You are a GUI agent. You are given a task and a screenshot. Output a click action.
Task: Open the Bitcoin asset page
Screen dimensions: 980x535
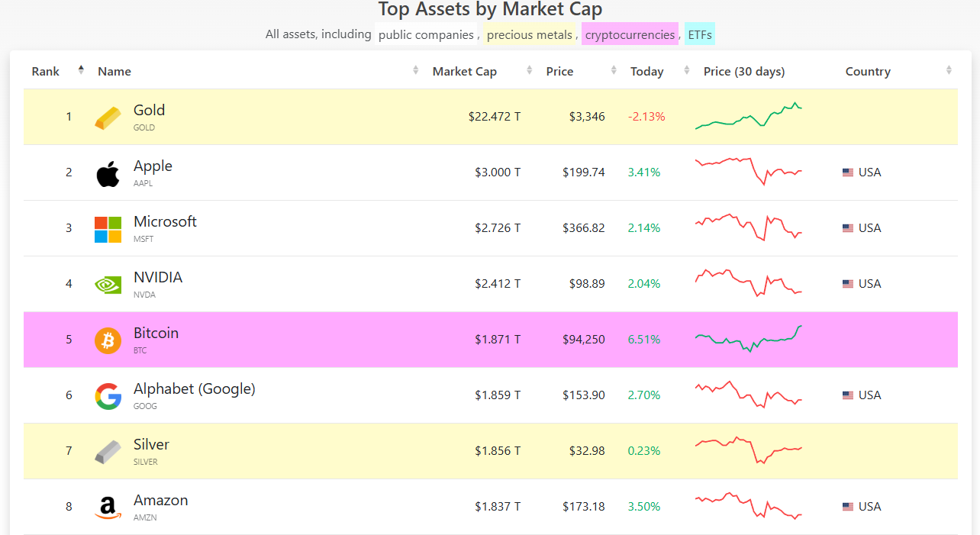[156, 334]
